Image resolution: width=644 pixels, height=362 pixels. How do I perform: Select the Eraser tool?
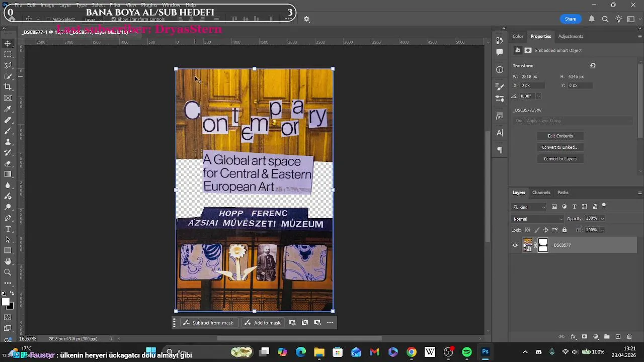point(8,163)
